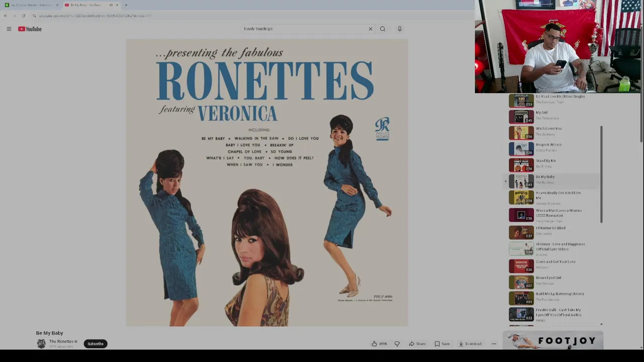Share the video

pos(417,344)
